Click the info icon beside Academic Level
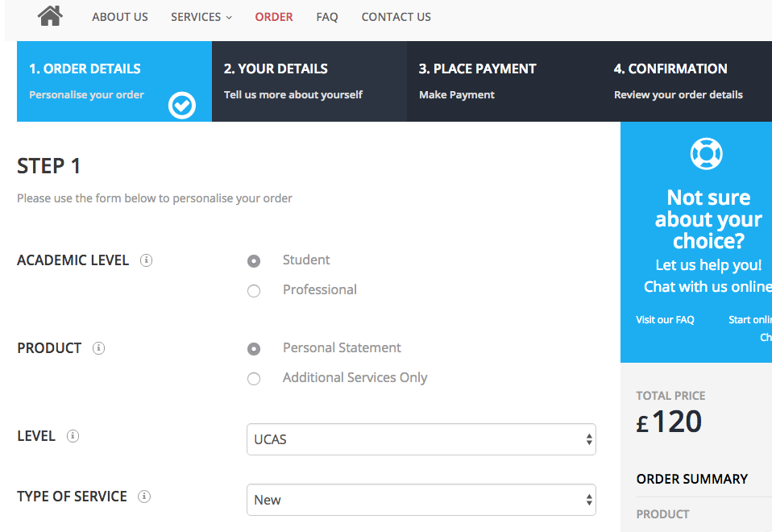The width and height of the screenshot is (772, 532). point(146,260)
